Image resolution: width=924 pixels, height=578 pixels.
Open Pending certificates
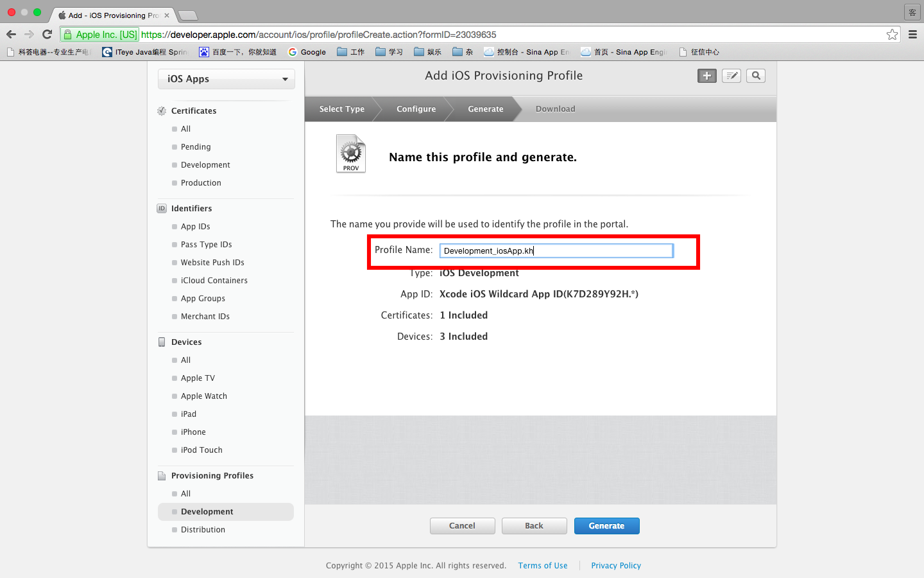[196, 147]
